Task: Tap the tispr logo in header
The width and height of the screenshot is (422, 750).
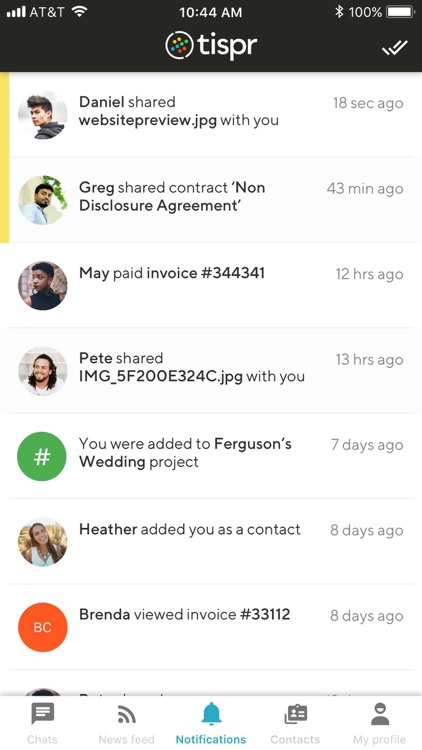Action: coord(211,46)
